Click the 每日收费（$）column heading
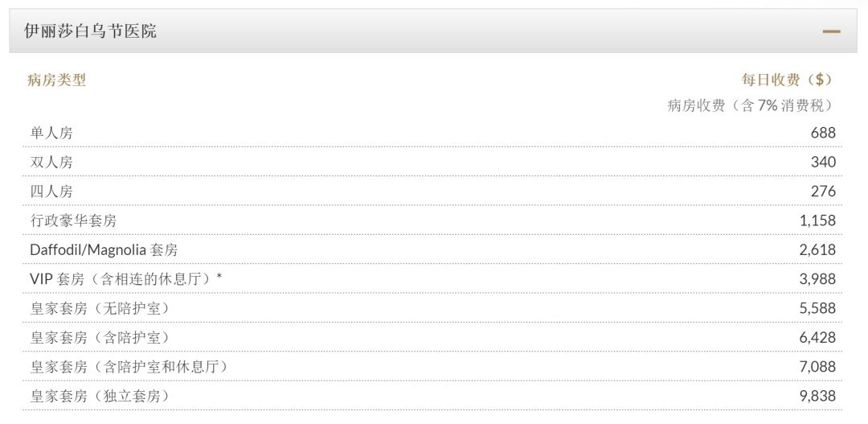The width and height of the screenshot is (868, 424). (788, 80)
